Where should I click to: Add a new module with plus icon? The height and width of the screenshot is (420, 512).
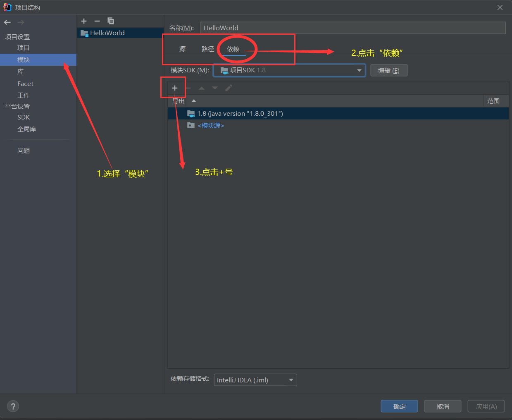point(84,21)
